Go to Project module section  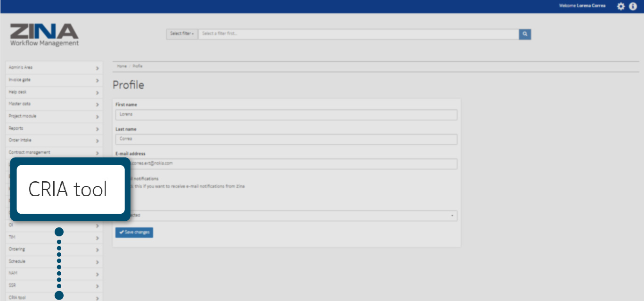click(23, 116)
